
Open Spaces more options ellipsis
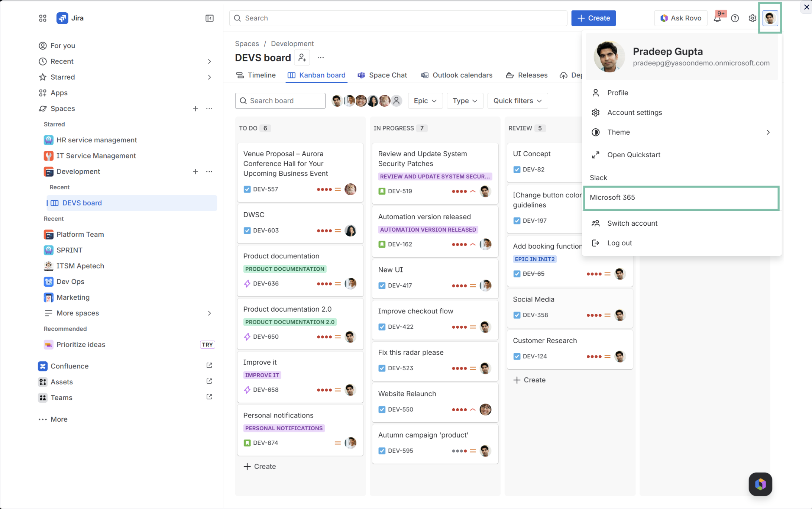click(210, 109)
